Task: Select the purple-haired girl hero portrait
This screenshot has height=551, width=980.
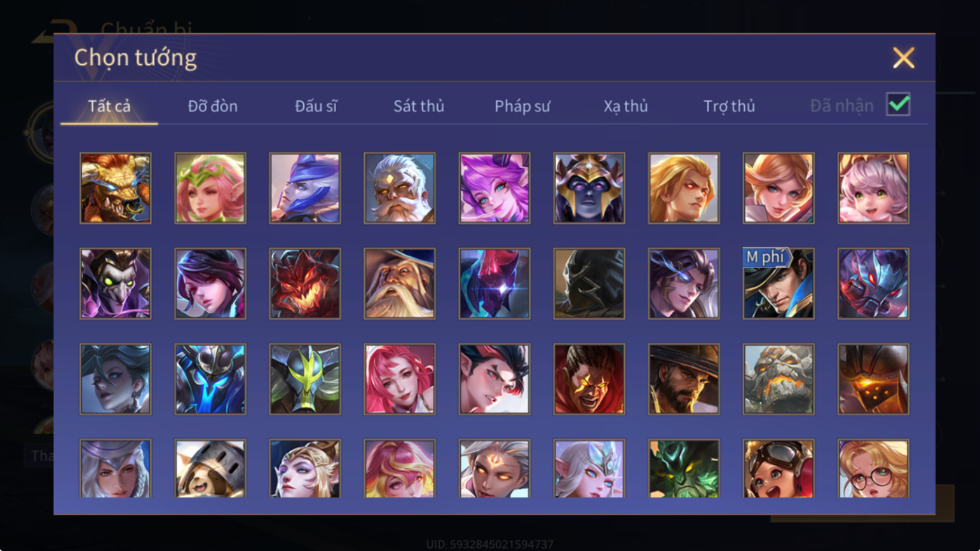Action: tap(494, 188)
